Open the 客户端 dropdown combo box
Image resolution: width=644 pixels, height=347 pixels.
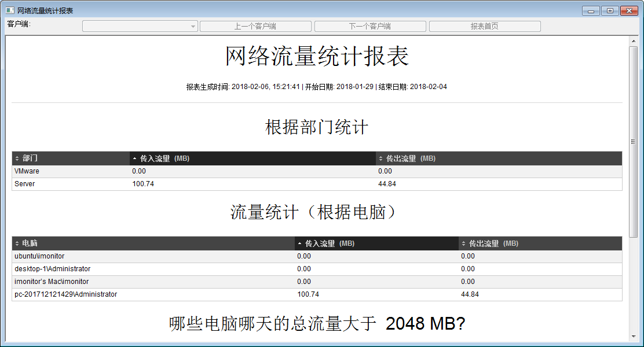click(140, 26)
